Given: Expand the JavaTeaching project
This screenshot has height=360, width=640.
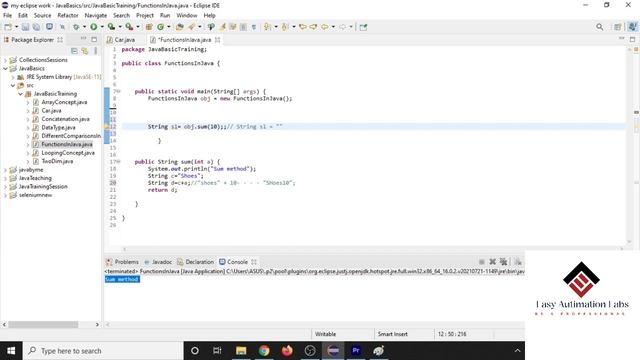Looking at the screenshot, I should (5, 178).
